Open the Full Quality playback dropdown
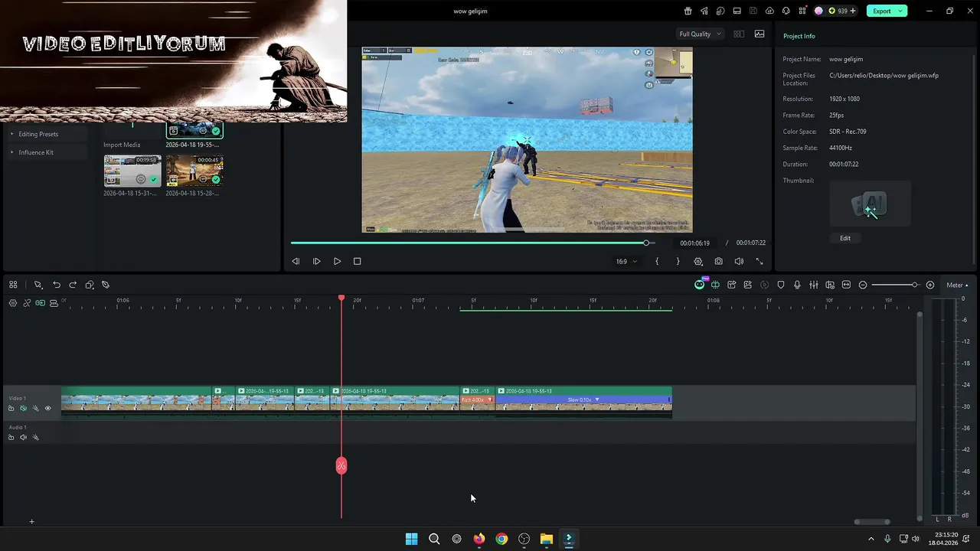 [x=700, y=34]
